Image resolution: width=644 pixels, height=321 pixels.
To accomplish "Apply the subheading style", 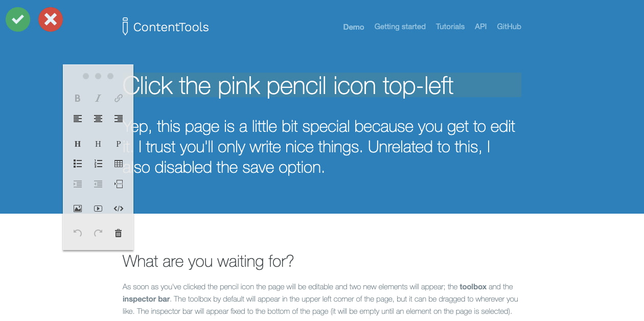I will tap(98, 144).
